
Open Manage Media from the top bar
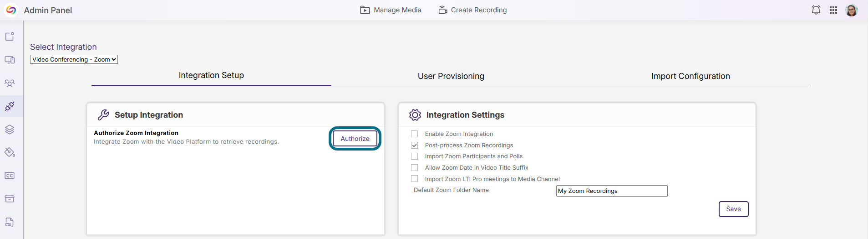[x=391, y=10]
